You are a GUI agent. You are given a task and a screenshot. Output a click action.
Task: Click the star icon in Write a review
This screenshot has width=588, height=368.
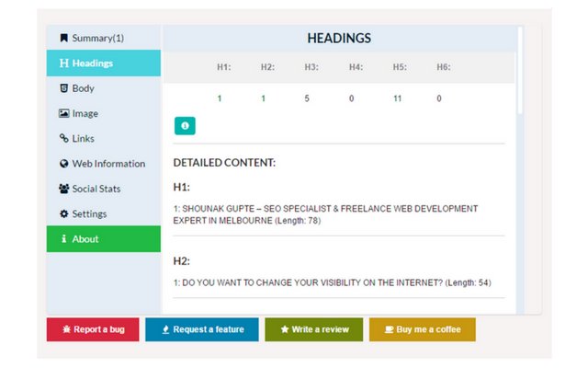click(x=285, y=329)
